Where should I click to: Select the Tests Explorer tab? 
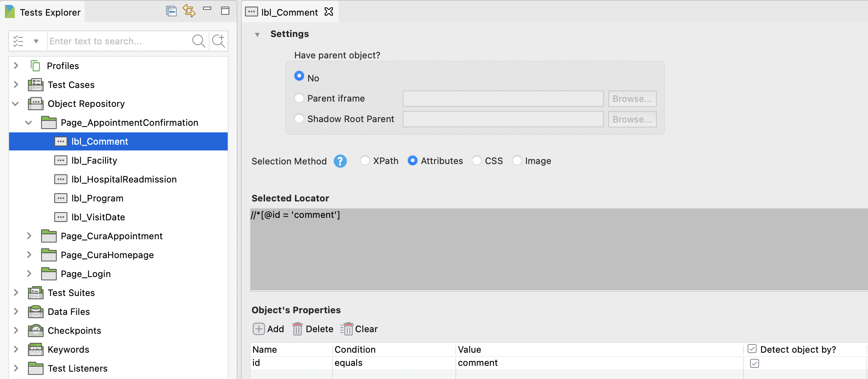[x=49, y=12]
